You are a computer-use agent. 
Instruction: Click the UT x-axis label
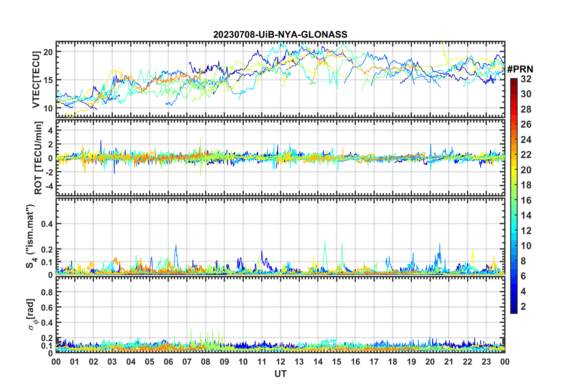[280, 374]
